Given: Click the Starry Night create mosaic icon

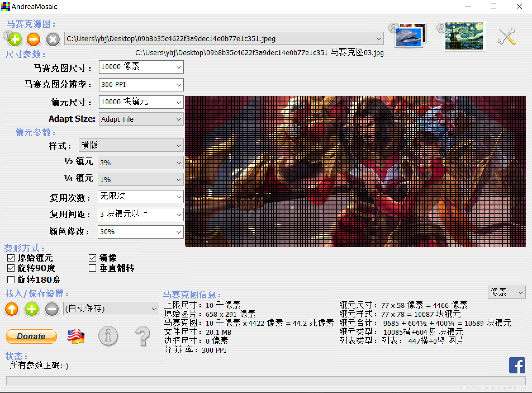Looking at the screenshot, I should click(464, 36).
